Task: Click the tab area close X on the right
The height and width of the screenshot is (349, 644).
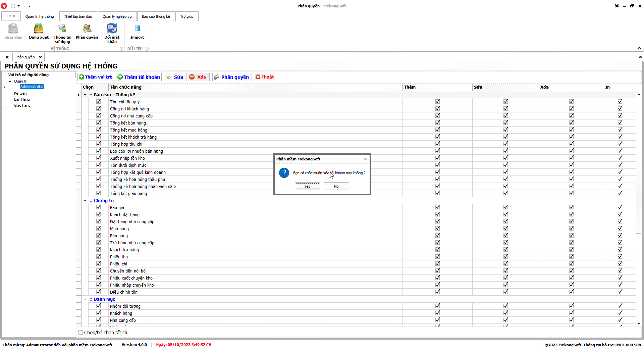Action: (x=640, y=57)
